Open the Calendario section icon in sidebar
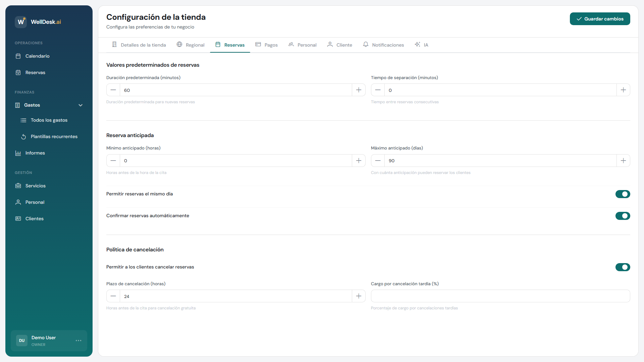This screenshot has width=644, height=362. pyautogui.click(x=18, y=56)
